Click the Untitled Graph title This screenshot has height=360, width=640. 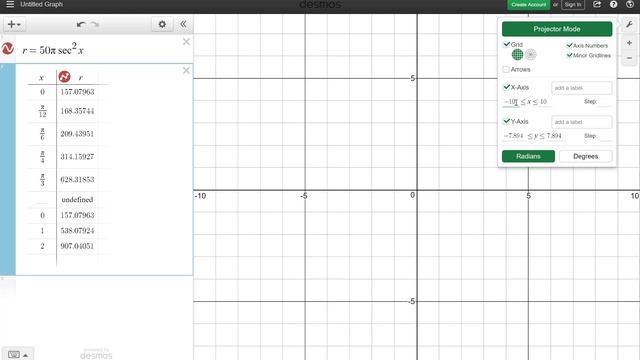pos(42,4)
